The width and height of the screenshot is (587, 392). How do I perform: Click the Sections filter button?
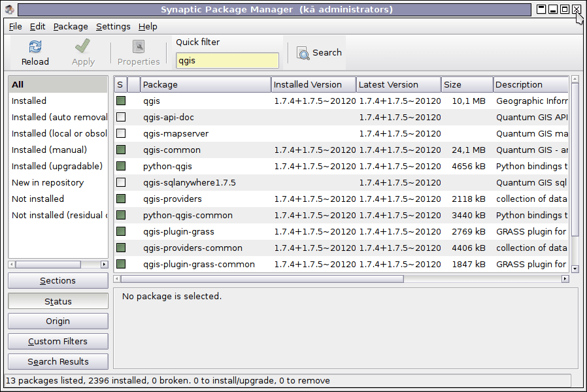coord(58,280)
